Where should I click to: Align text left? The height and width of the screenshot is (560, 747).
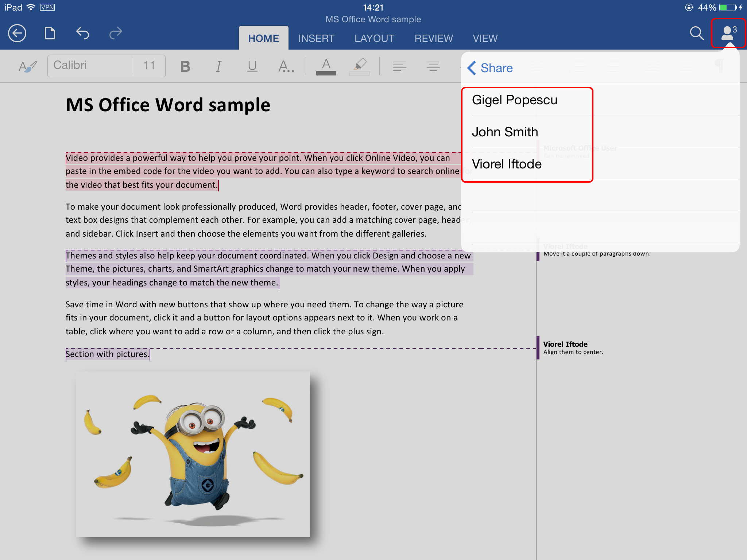(x=399, y=66)
